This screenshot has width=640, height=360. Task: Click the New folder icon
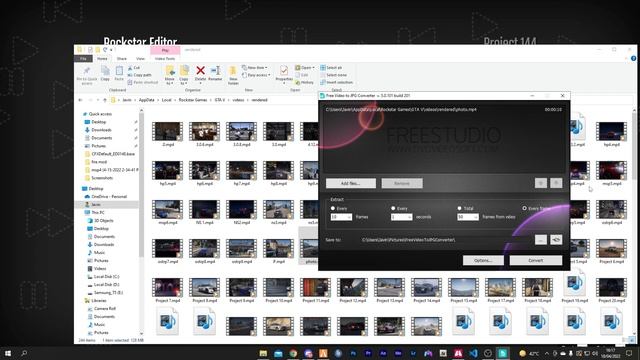(233, 71)
